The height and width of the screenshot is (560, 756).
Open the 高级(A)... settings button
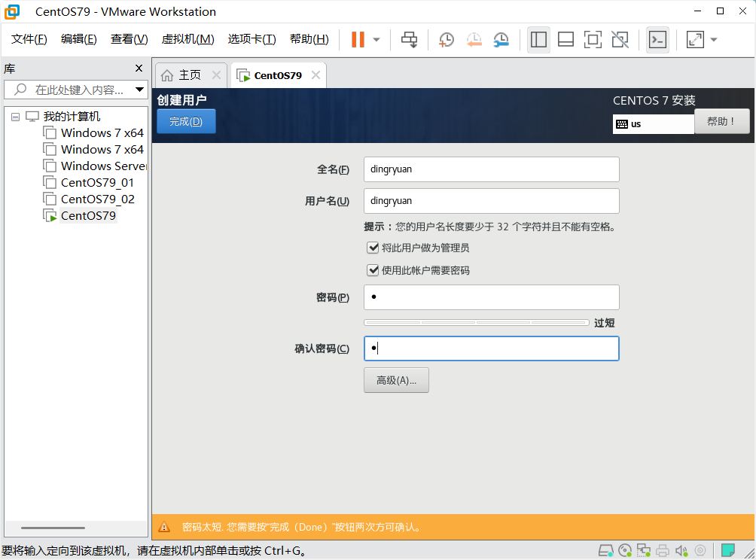pos(396,380)
